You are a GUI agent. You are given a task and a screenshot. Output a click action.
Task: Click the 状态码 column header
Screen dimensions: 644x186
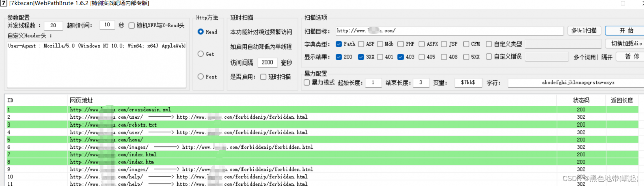581,100
